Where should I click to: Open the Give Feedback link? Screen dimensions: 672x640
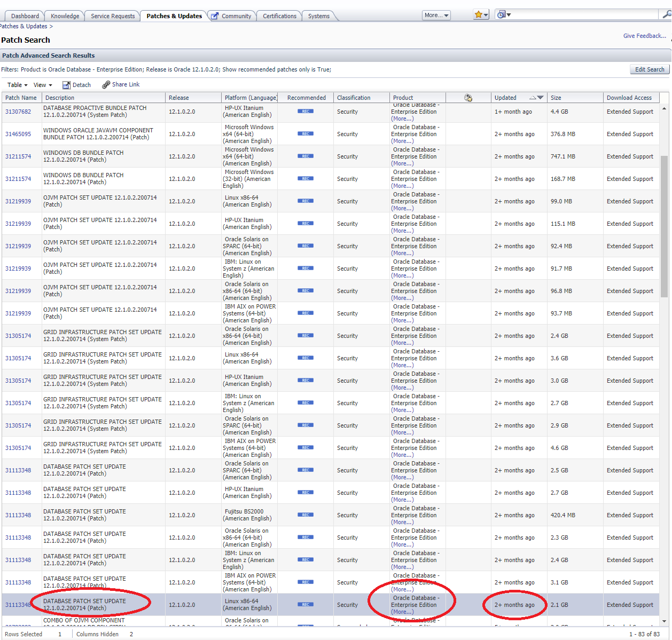(x=644, y=36)
